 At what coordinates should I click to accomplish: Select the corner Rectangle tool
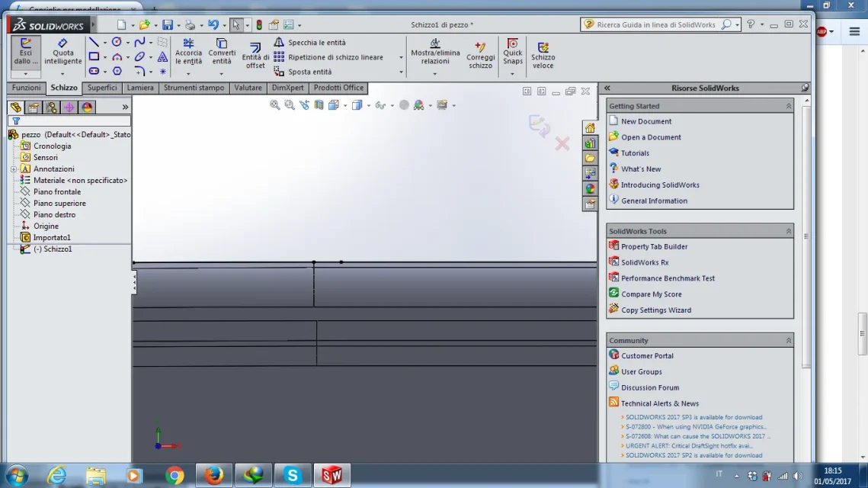pos(94,56)
